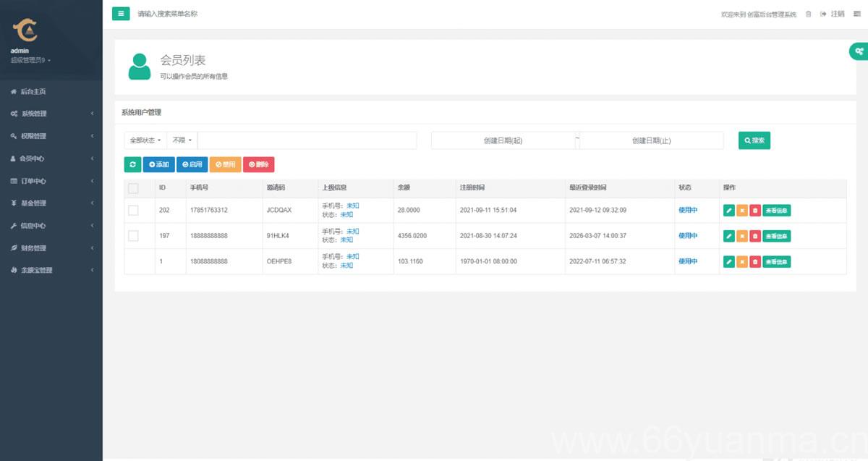Click balance value 103.1160

point(410,261)
